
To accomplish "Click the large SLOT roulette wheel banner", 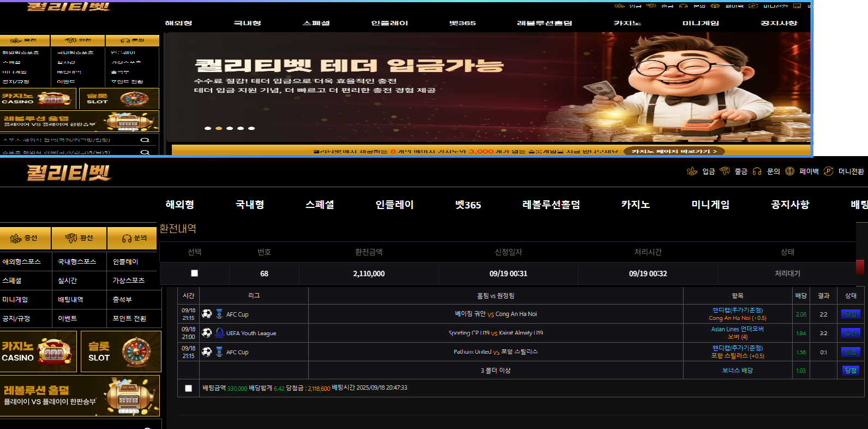I will click(121, 351).
